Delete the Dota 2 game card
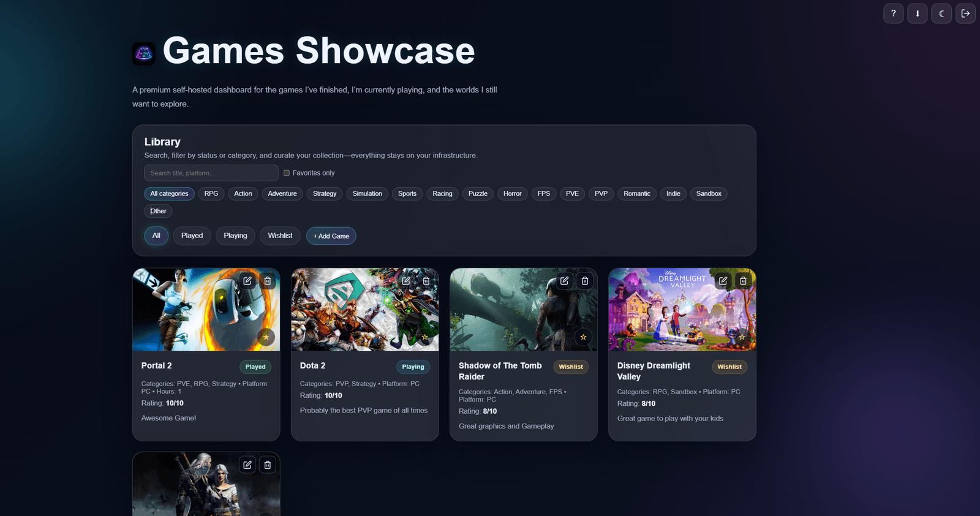This screenshot has height=516, width=980. 426,281
